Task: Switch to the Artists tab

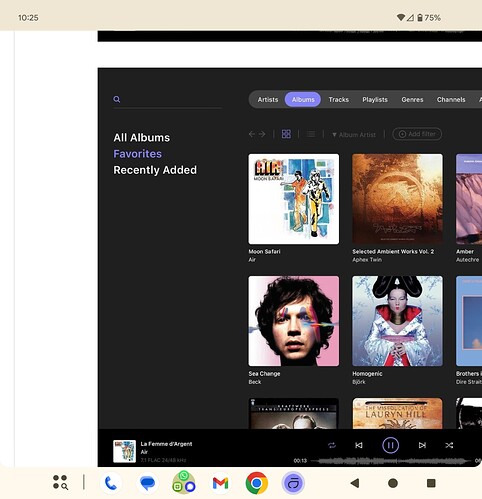Action: (x=268, y=100)
